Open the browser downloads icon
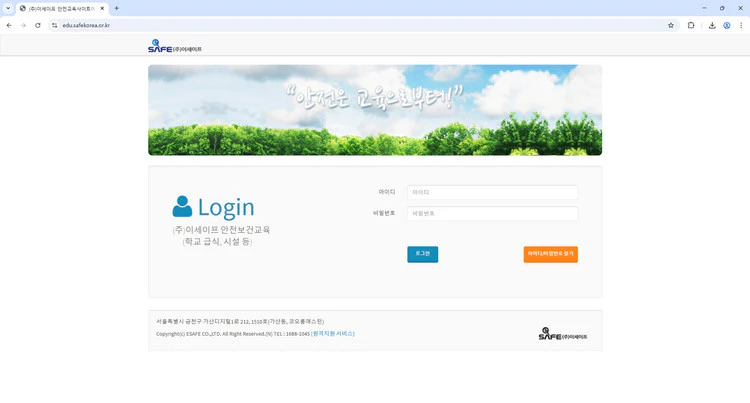750x403 pixels. click(712, 25)
